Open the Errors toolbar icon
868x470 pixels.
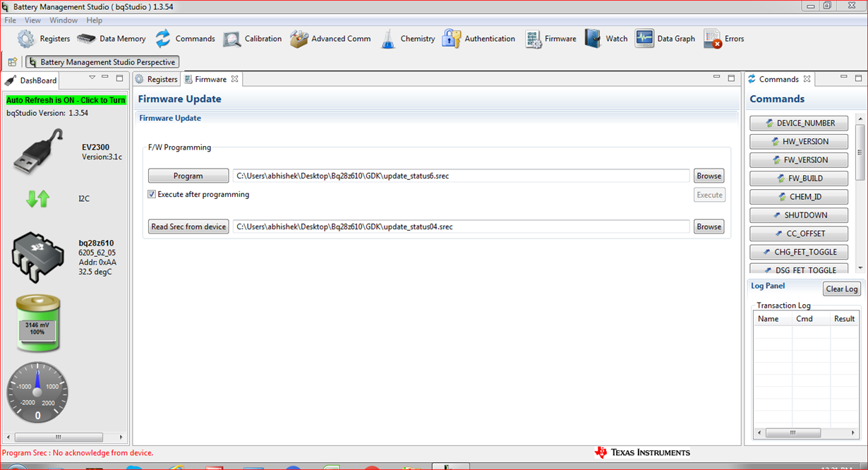(713, 39)
